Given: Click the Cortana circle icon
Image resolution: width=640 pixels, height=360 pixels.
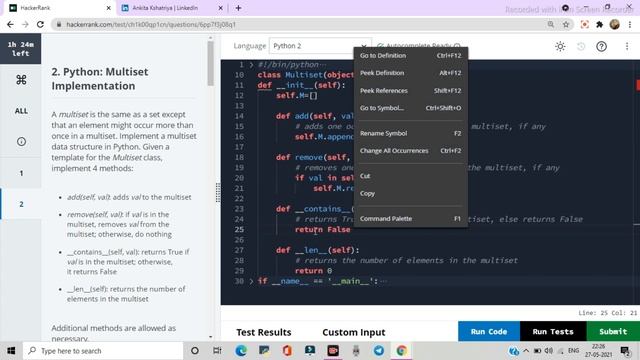Looking at the screenshot, I should pos(195,351).
